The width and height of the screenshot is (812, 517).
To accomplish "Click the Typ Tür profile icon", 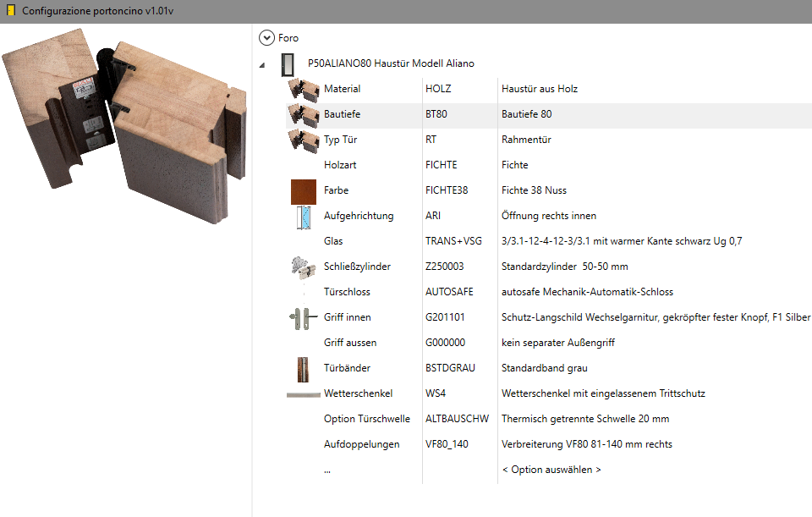I will click(x=303, y=140).
